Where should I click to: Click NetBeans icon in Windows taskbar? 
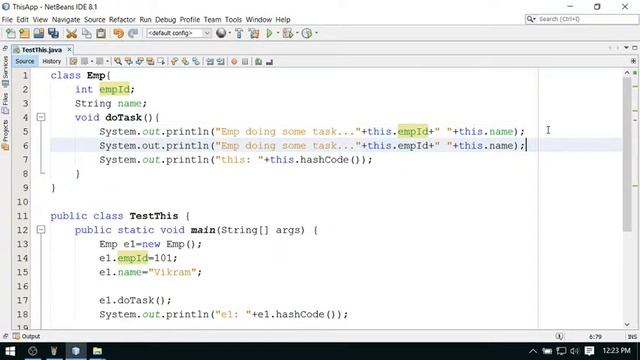tap(76, 351)
